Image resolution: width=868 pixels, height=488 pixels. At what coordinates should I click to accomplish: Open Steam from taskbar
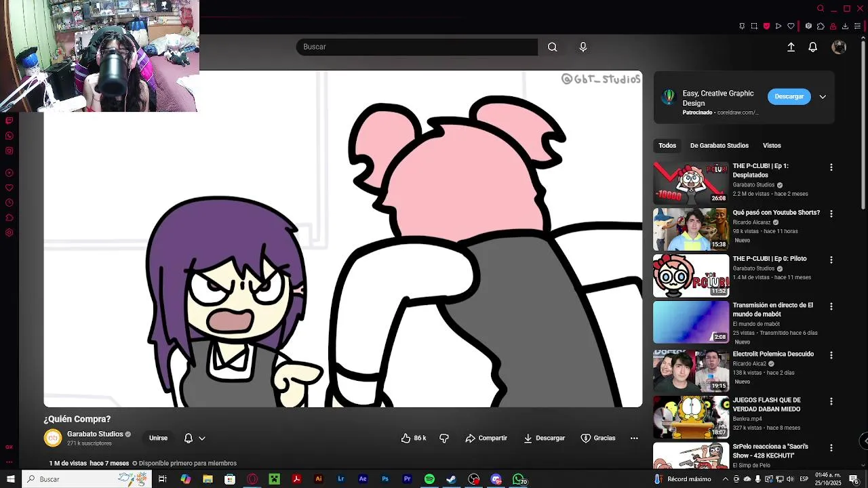click(x=451, y=479)
